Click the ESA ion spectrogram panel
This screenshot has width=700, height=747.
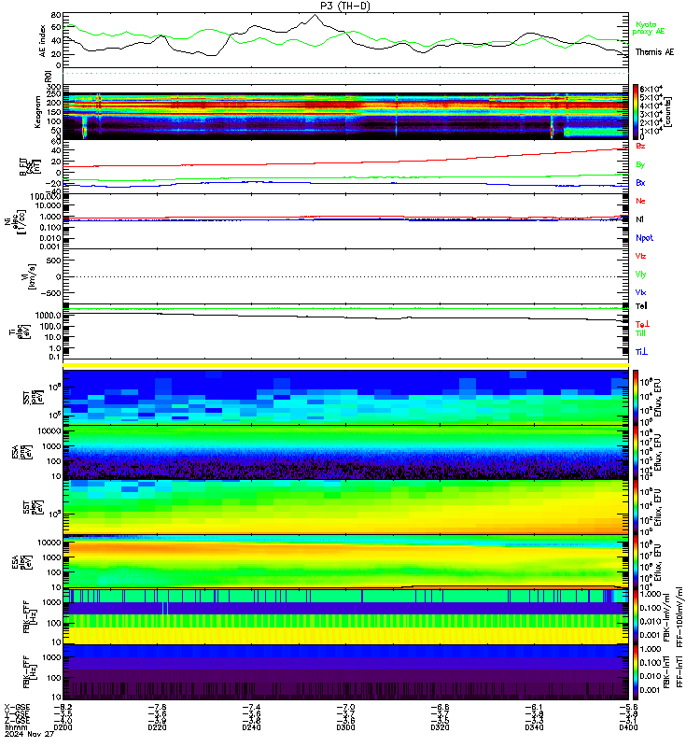(x=345, y=452)
